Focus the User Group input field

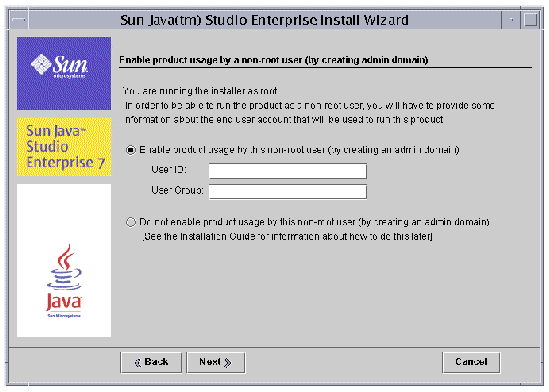pyautogui.click(x=288, y=191)
